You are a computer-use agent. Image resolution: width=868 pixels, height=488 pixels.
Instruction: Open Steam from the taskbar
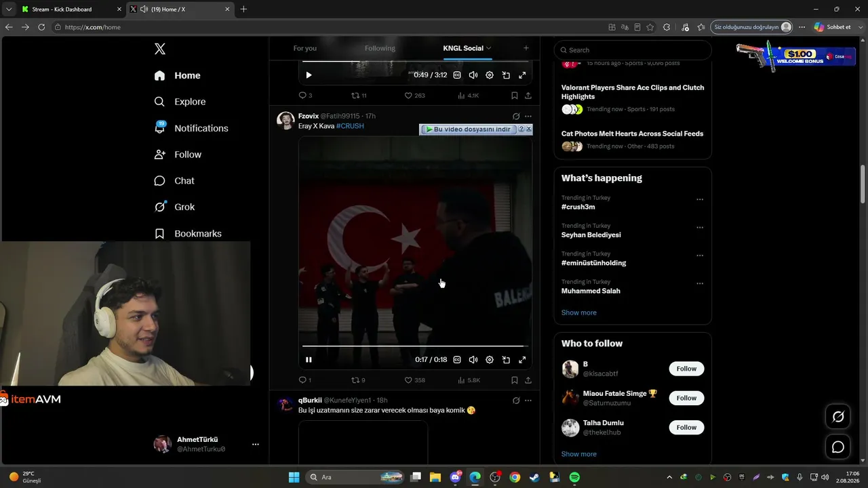[x=534, y=477]
